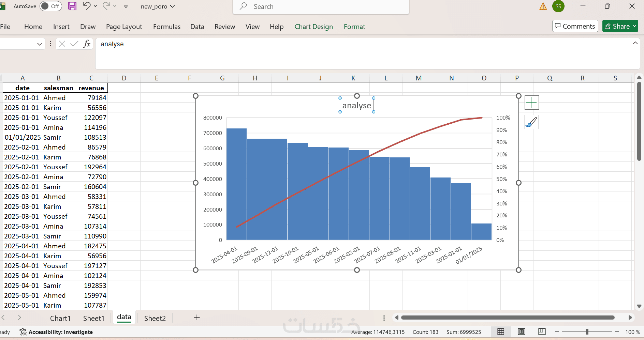Open the Comments pane button
644x340 pixels.
click(575, 26)
